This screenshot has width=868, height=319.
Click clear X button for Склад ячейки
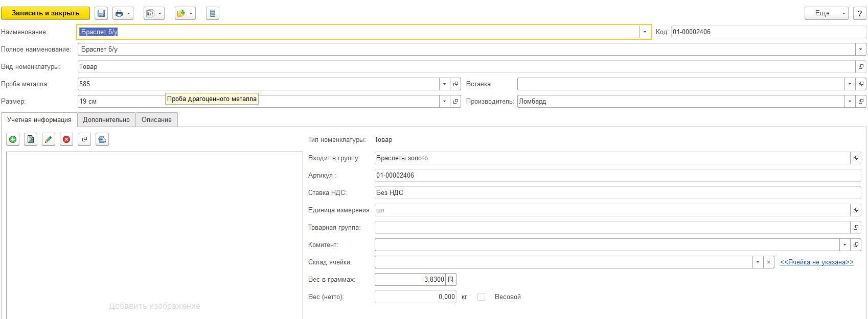click(768, 262)
